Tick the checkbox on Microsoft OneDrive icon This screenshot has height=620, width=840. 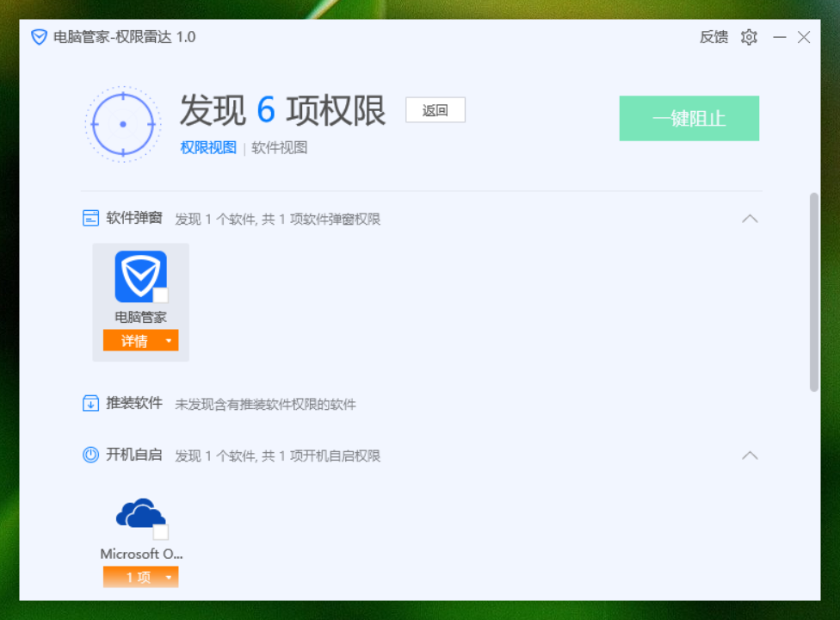(x=161, y=532)
